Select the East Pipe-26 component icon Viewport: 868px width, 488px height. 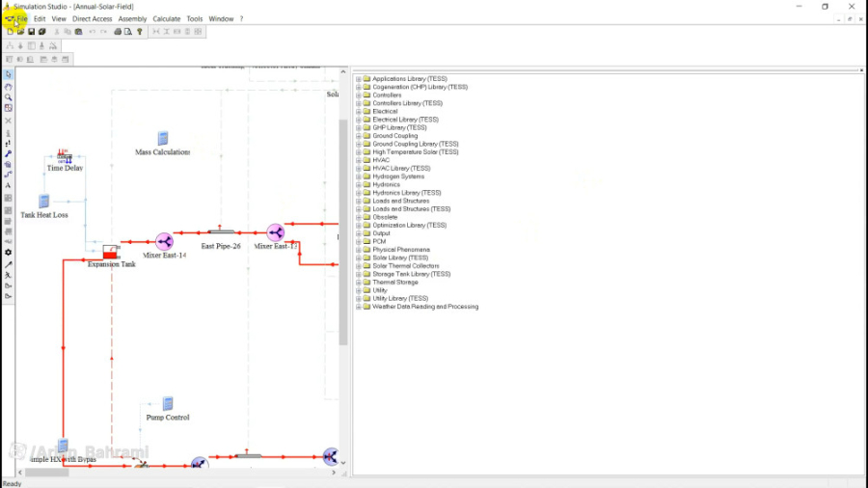tap(221, 231)
